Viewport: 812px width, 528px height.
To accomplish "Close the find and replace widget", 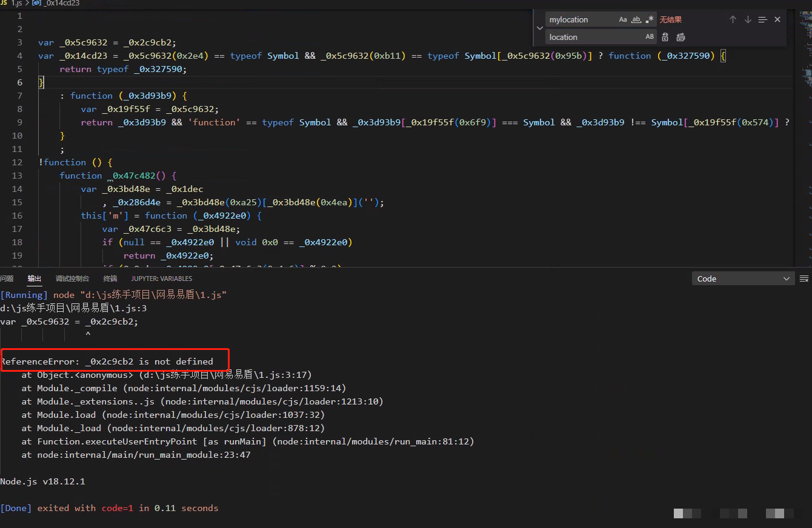I will [x=777, y=20].
